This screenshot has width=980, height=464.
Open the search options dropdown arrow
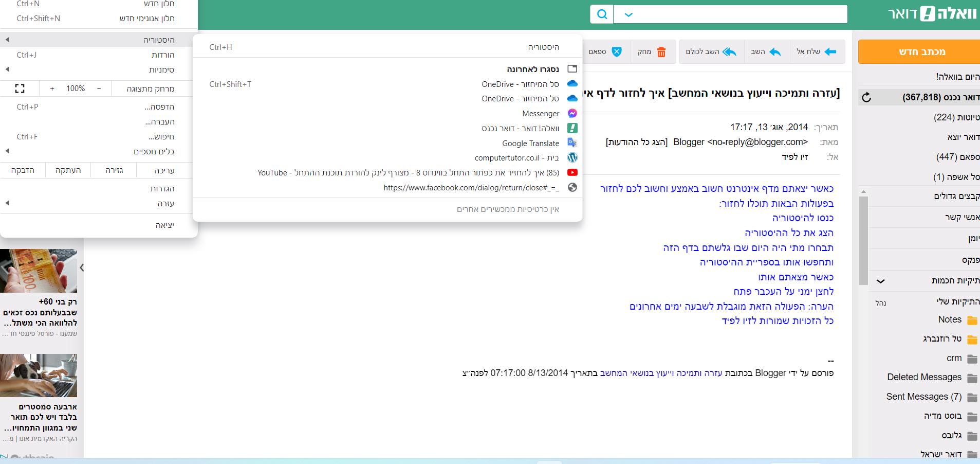click(x=628, y=14)
